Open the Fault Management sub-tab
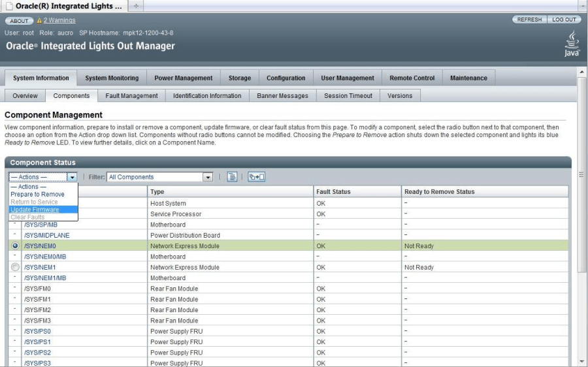This screenshot has width=588, height=367. click(131, 95)
